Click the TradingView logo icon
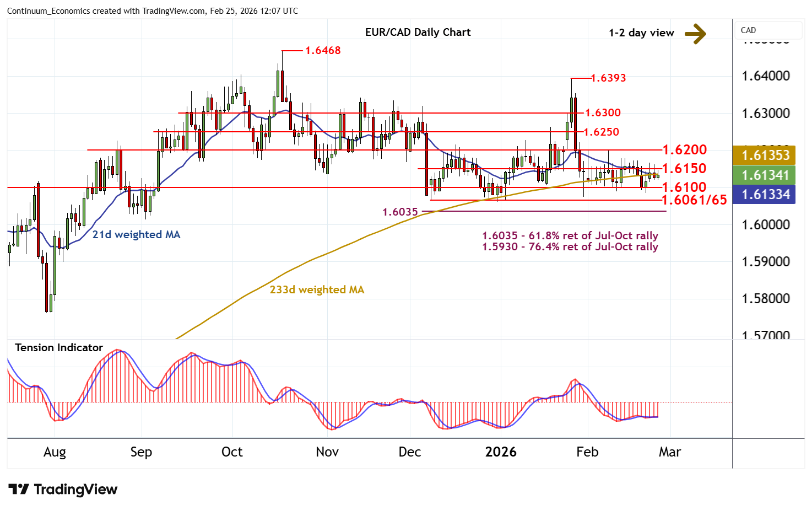Image resolution: width=812 pixels, height=510 pixels. 19,490
